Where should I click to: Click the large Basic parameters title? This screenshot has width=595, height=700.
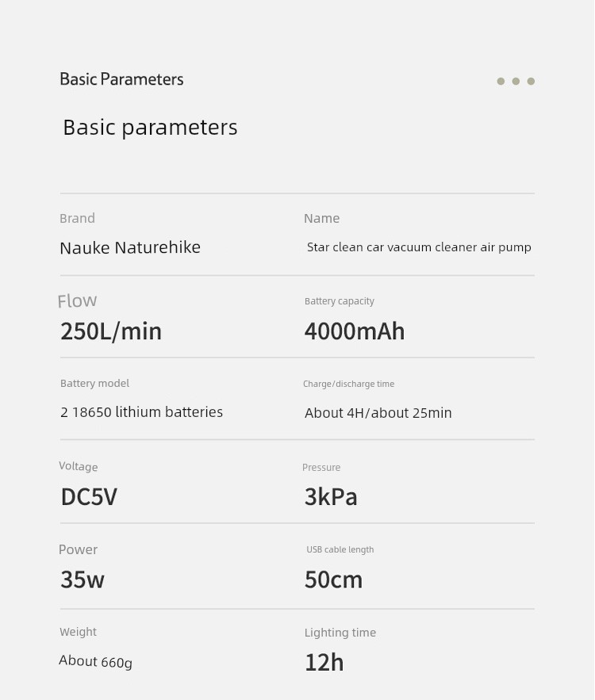150,128
